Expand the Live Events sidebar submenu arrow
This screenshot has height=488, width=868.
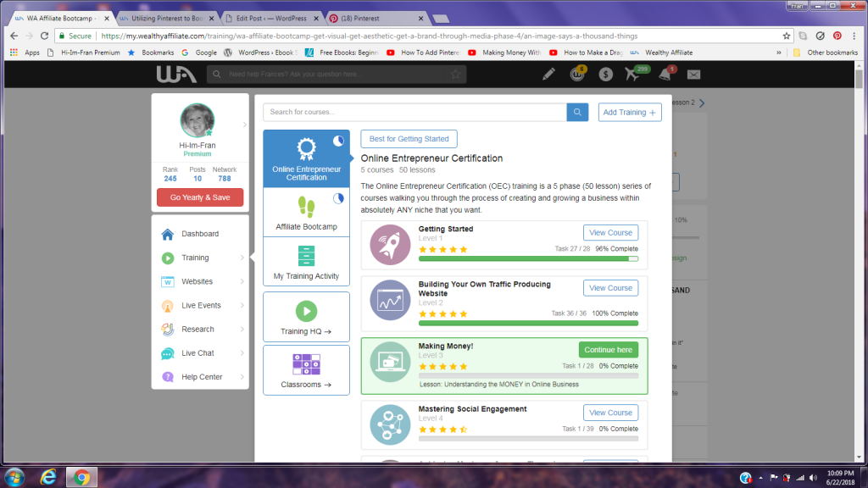pos(242,305)
